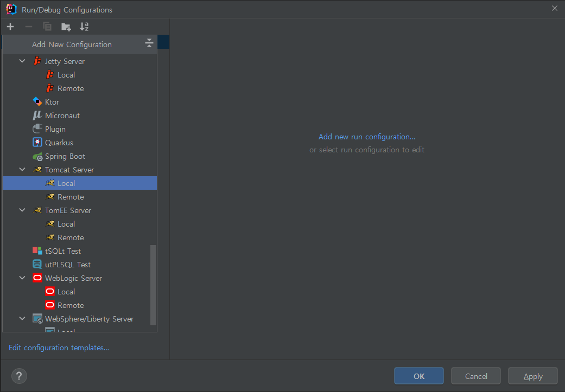Select Local under Tomcat Server
Viewport: 565px width, 392px height.
[80, 183]
